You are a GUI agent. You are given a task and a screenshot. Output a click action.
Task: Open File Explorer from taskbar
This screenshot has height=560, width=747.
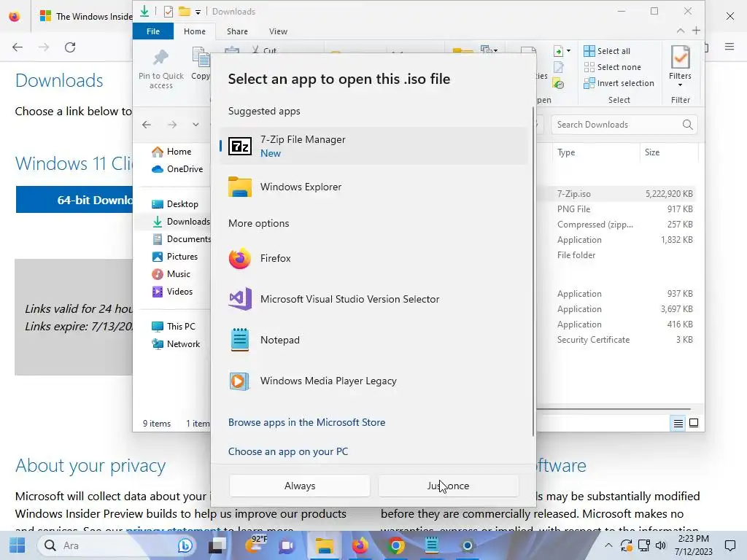coord(325,545)
